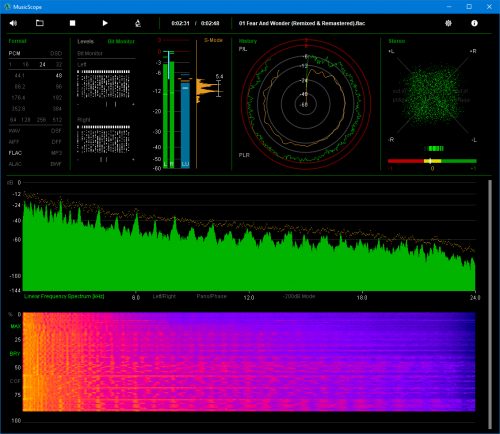
Task: Click the MusicScope app icon in the title bar
Action: (7, 7)
